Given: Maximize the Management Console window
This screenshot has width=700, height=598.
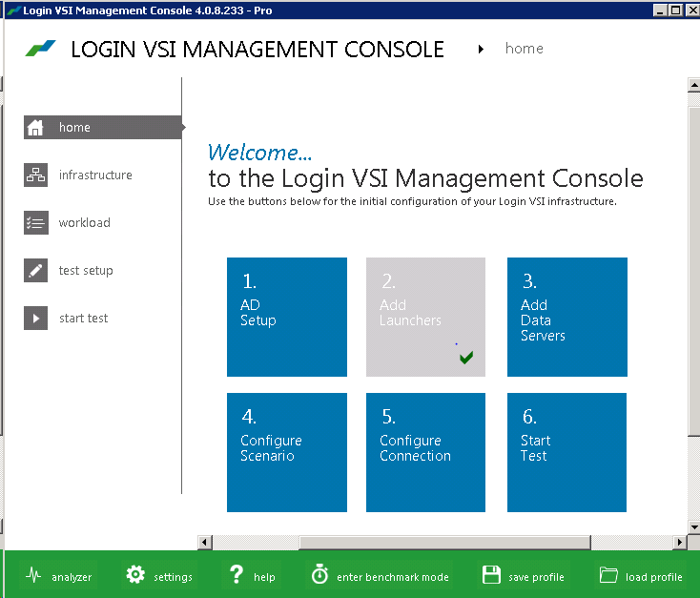Looking at the screenshot, I should point(676,10).
